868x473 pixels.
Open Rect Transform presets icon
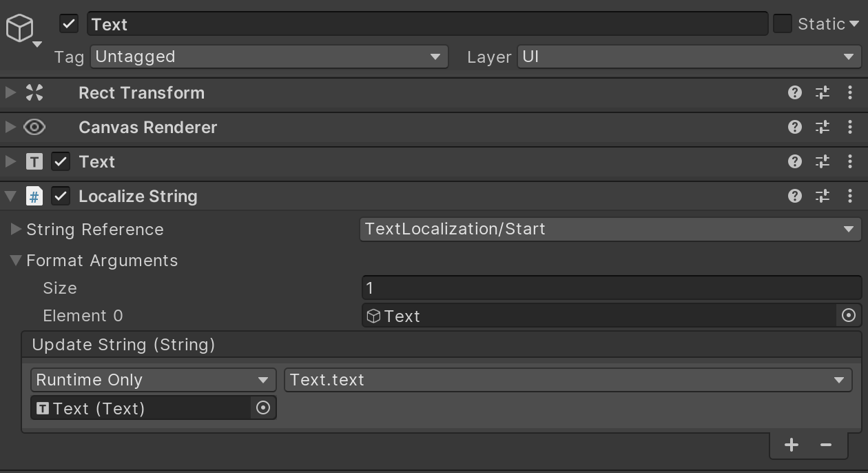(823, 92)
